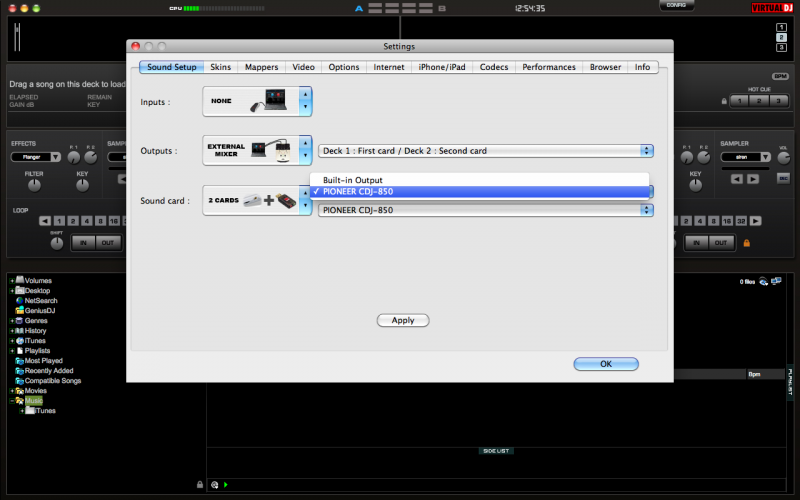The width and height of the screenshot is (800, 500).
Task: Select skin layout 1 button
Action: (x=781, y=28)
